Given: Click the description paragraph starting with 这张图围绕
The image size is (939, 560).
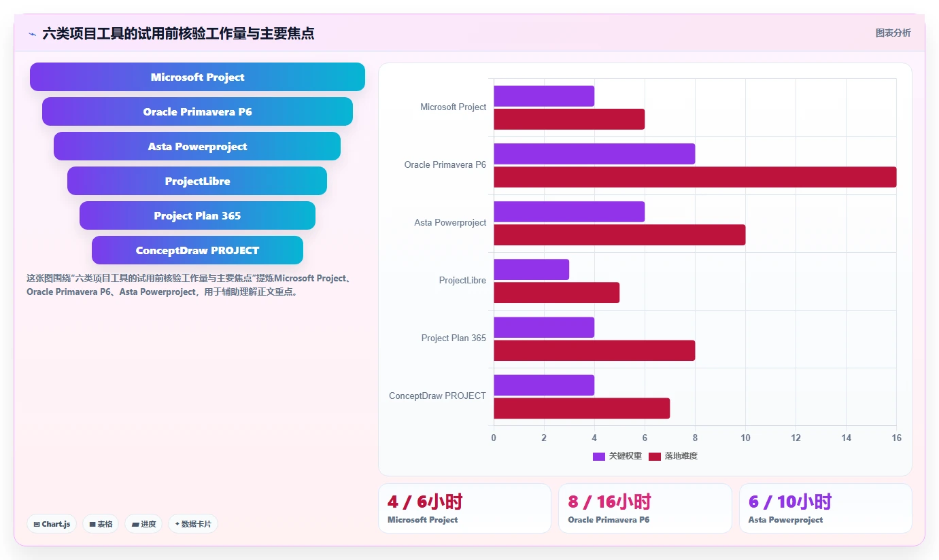Looking at the screenshot, I should click(188, 285).
